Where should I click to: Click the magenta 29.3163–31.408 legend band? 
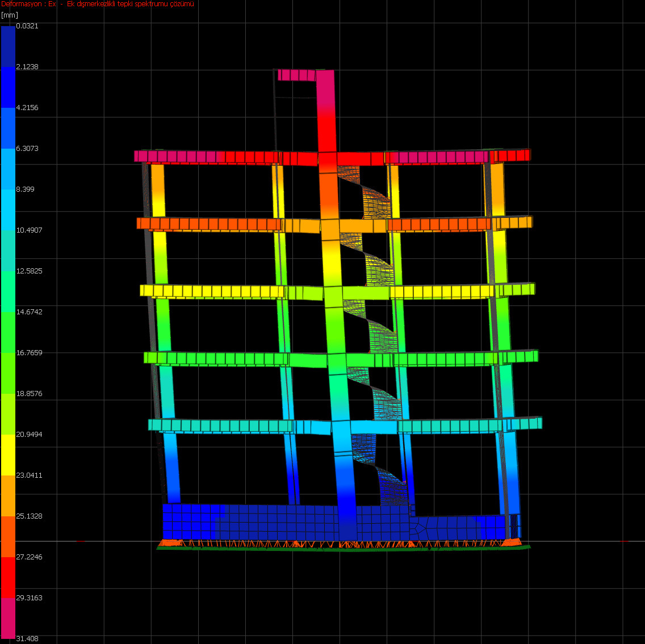[8, 617]
